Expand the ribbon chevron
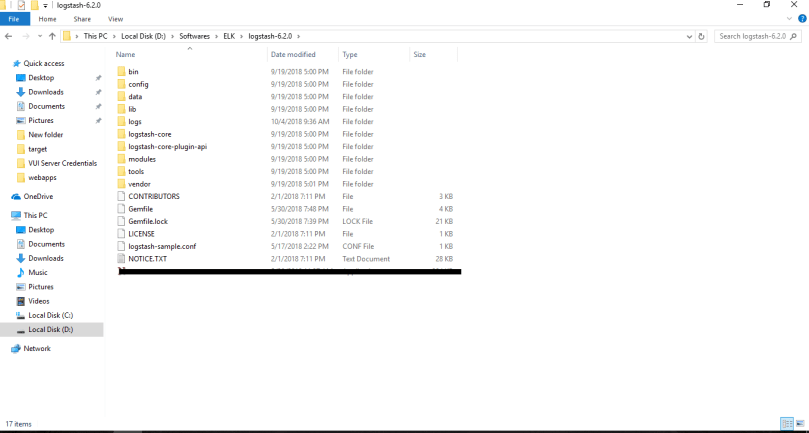Screen dimensions: 809x433 (x=789, y=19)
